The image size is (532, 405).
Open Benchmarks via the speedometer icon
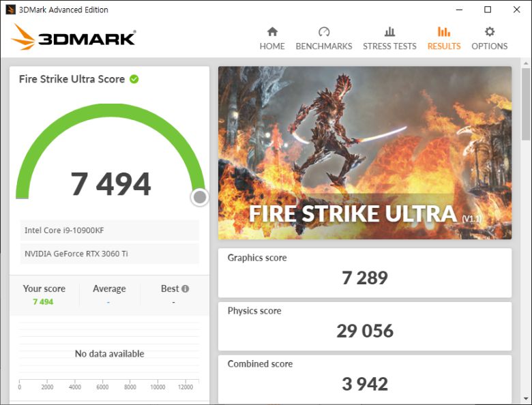[x=324, y=32]
